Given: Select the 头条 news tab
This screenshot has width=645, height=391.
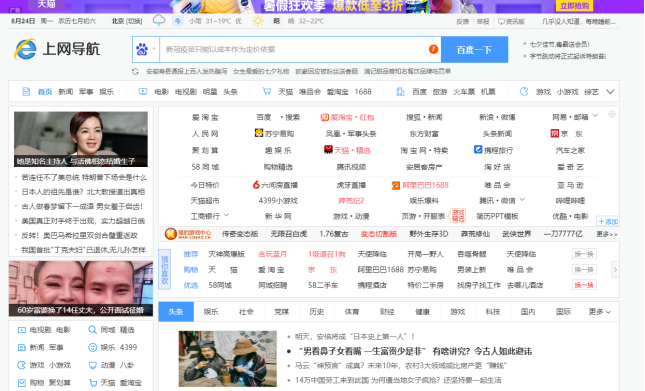Looking at the screenshot, I should coord(176,312).
